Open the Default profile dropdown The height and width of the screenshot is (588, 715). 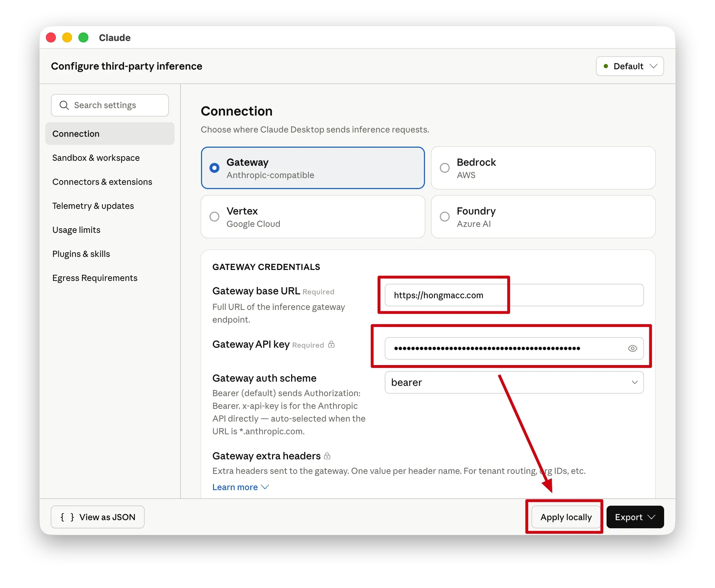tap(630, 66)
